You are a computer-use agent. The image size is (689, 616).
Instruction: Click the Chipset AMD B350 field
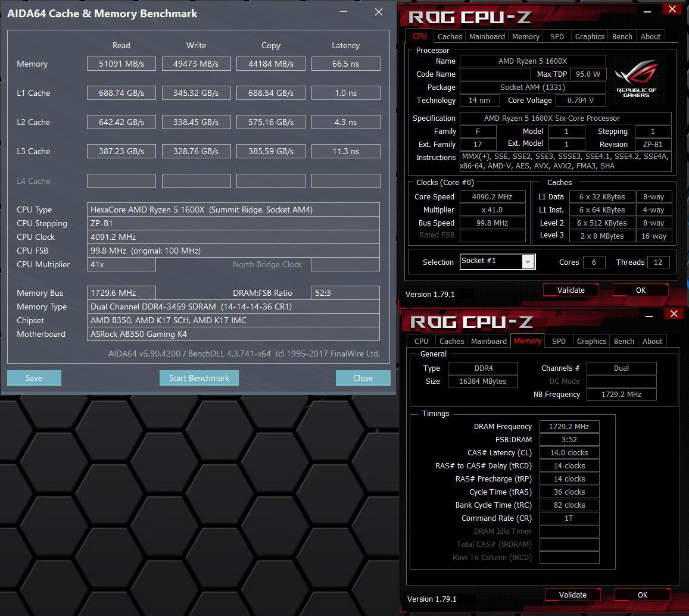[233, 320]
